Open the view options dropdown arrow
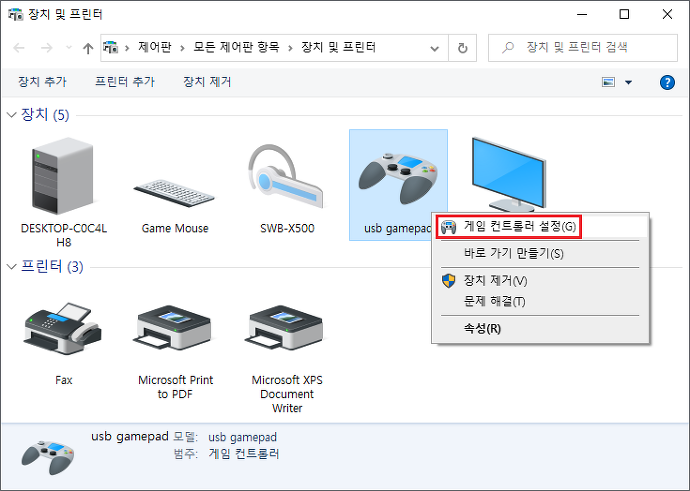The width and height of the screenshot is (690, 491). 628,82
